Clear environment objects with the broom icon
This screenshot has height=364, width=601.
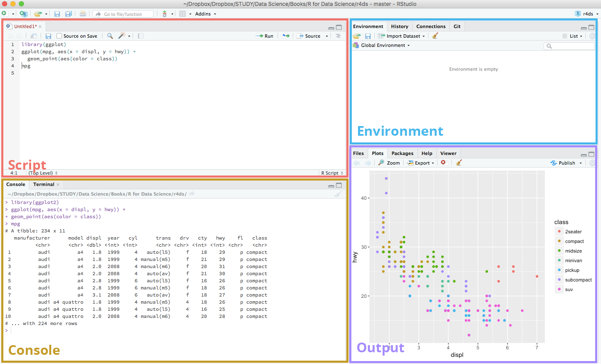coord(435,36)
